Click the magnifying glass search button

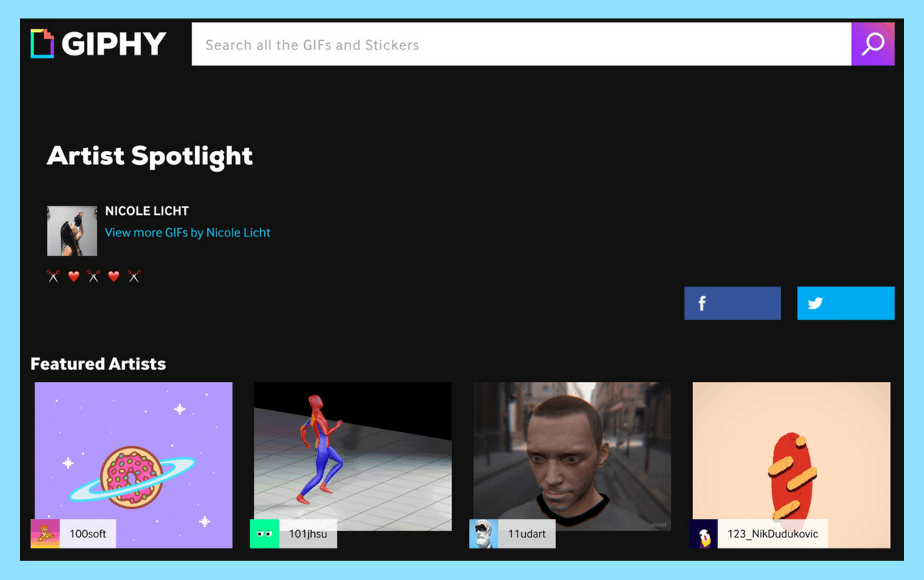coord(872,44)
